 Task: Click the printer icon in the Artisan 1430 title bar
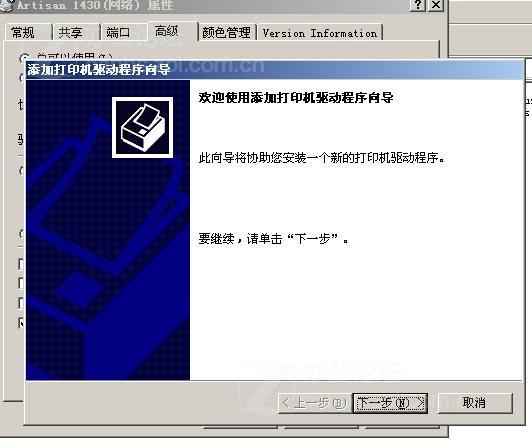7,6
